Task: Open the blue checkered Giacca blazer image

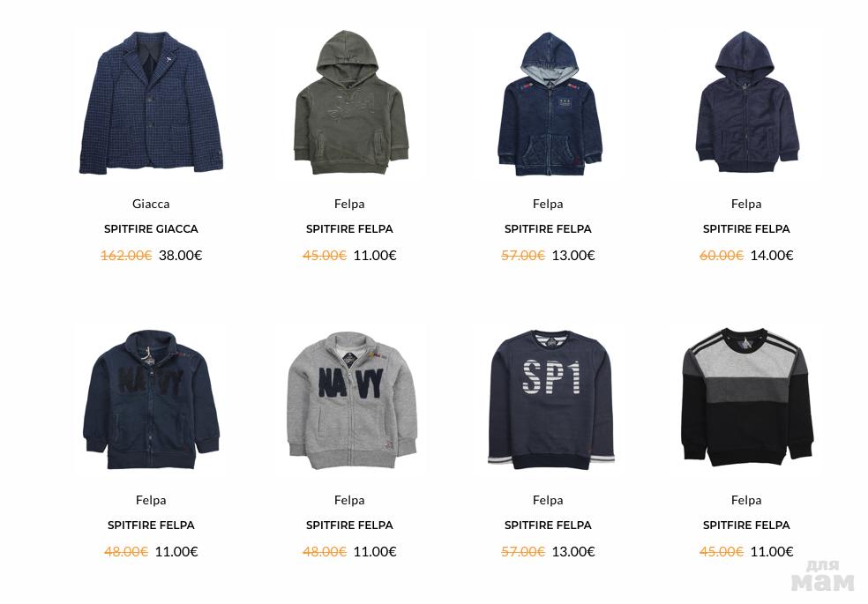Action: click(x=151, y=103)
